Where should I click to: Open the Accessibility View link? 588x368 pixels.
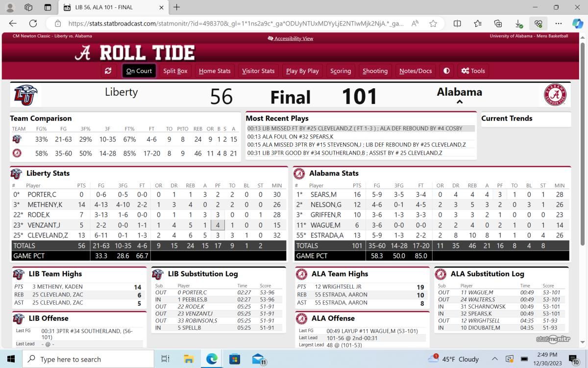click(x=291, y=38)
